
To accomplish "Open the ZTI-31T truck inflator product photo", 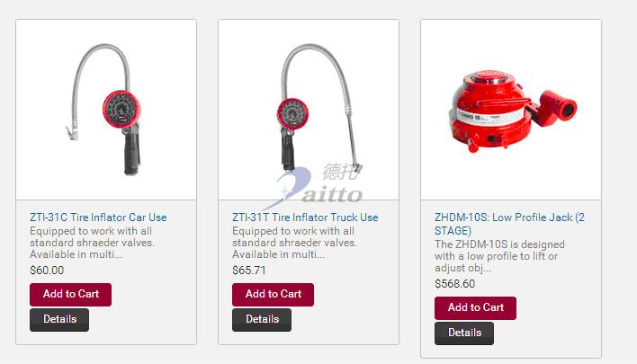I will [x=309, y=110].
